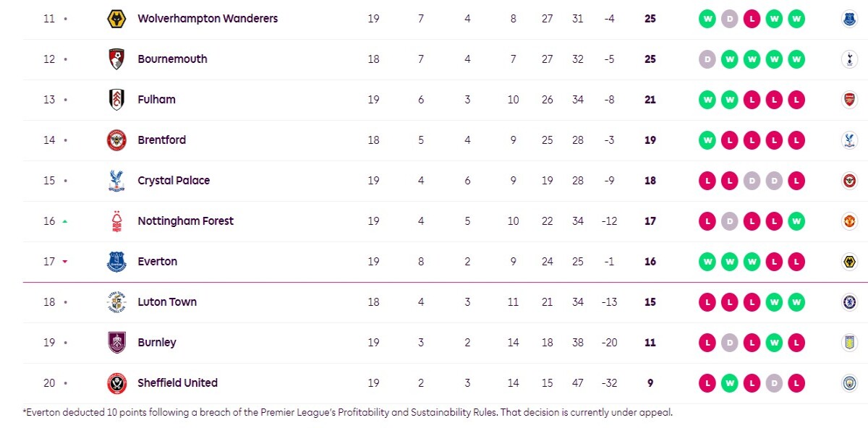Click the Wolverhampton Wanderers club crest
Image resolution: width=868 pixels, height=428 pixels.
[116, 19]
